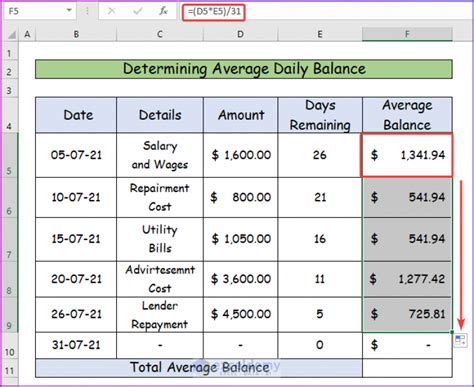Viewport: 474px width, 387px height.
Task: Select the date cell 20-07-21
Action: tap(76, 279)
